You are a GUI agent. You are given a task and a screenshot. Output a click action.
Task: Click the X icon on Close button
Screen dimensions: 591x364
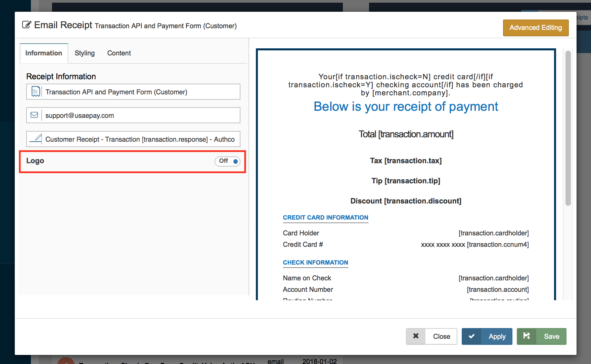(416, 336)
